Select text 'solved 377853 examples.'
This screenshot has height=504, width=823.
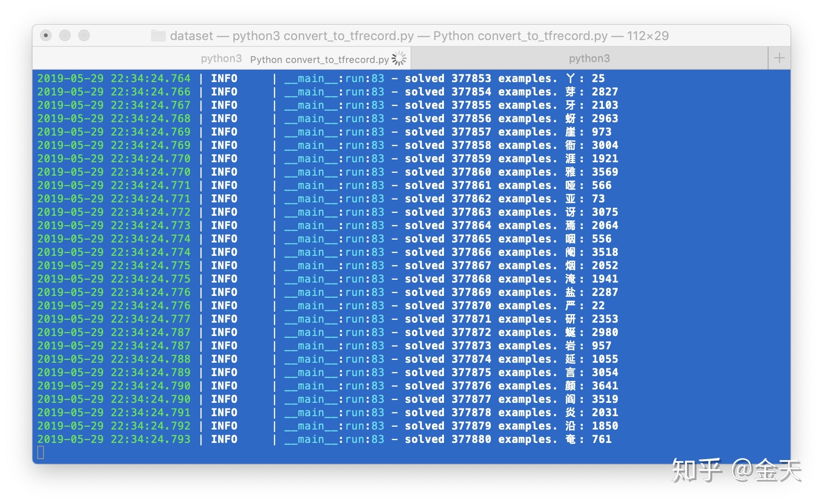[x=481, y=78]
